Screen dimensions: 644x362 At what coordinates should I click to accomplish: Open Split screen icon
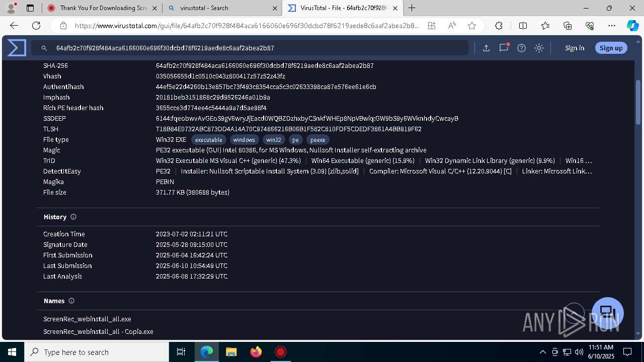(523, 26)
